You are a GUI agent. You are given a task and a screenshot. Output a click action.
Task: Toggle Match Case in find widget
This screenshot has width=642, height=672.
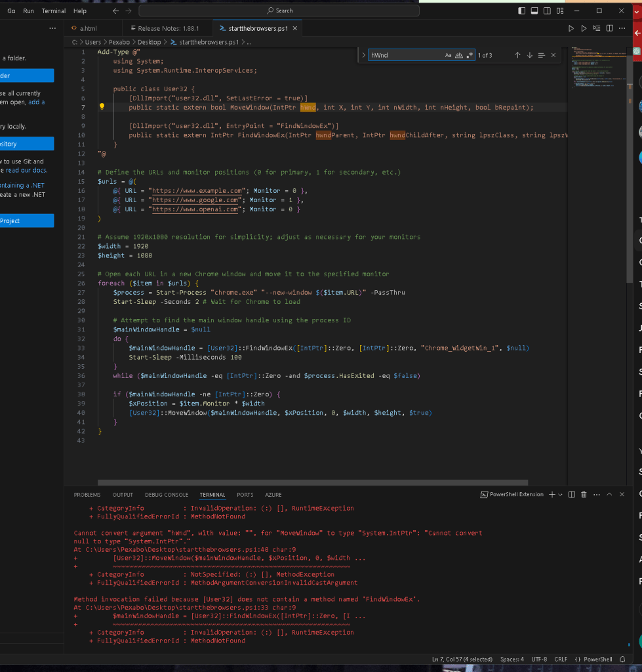(448, 55)
